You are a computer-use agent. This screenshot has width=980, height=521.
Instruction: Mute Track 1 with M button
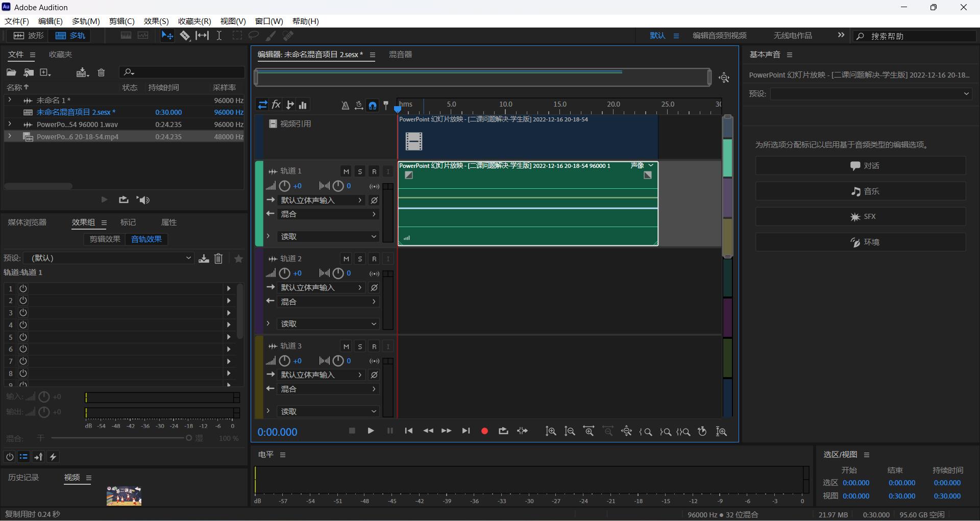coord(346,171)
